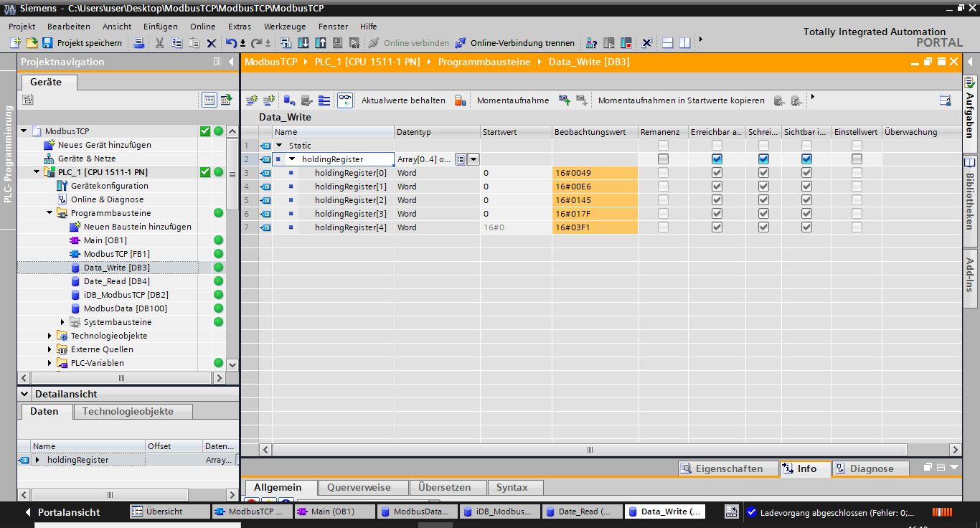
Task: Click the undo arrow in the toolbar
Action: point(231,43)
